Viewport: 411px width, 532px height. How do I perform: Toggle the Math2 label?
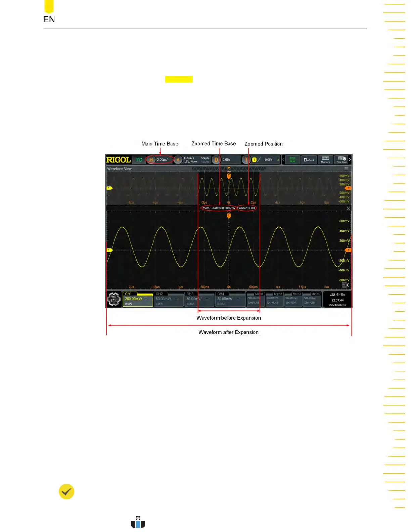tap(278, 294)
